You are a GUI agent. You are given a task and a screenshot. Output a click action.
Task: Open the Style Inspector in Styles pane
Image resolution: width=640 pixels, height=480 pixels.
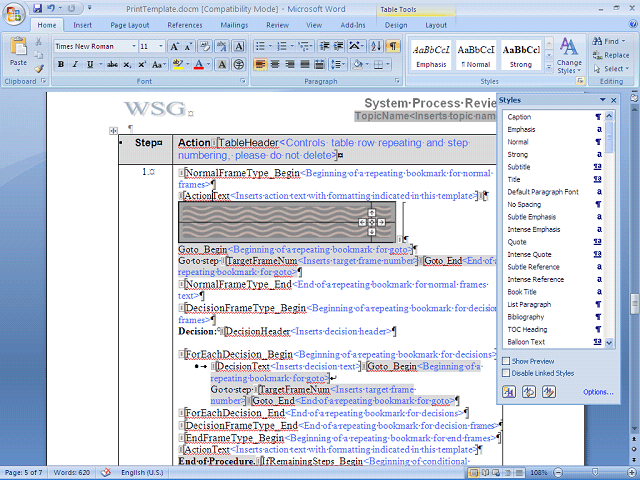point(530,391)
